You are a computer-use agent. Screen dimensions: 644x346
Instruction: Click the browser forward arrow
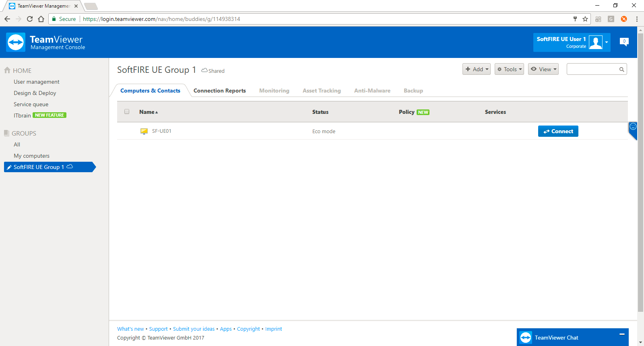click(x=19, y=19)
